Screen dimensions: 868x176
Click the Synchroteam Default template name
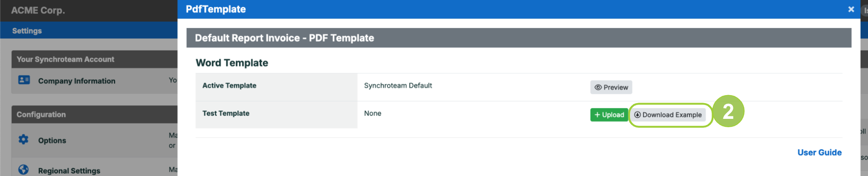pos(398,85)
